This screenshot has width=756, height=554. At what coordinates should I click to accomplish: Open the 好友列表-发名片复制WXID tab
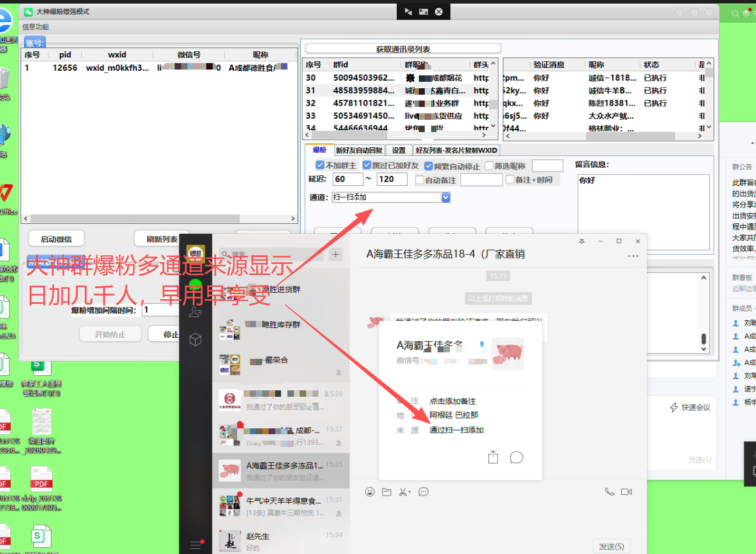456,150
